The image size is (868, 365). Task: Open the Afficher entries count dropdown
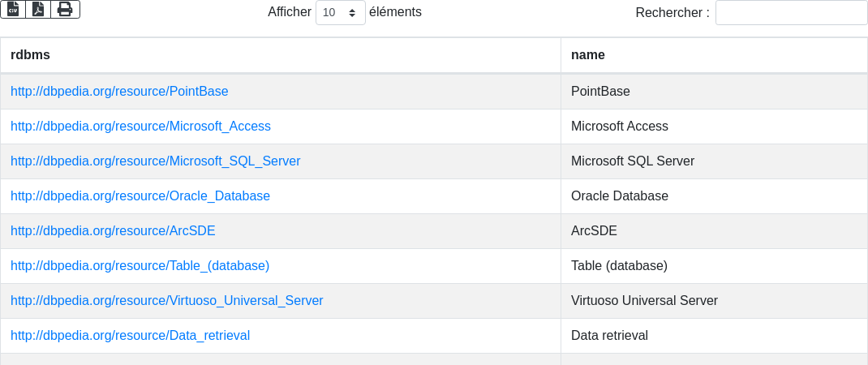tap(340, 13)
